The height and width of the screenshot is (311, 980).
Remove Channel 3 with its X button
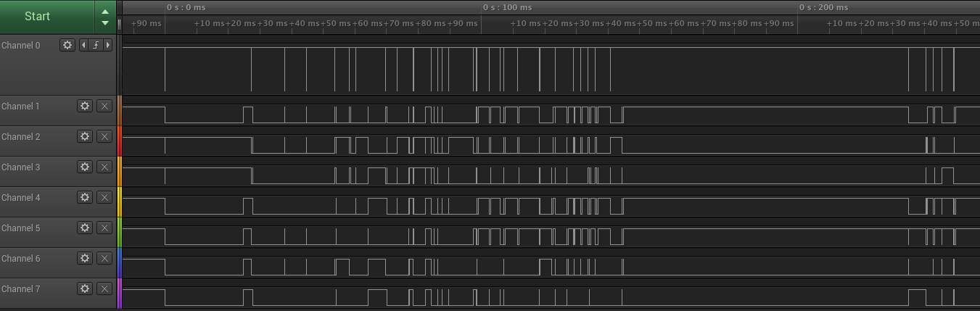104,167
